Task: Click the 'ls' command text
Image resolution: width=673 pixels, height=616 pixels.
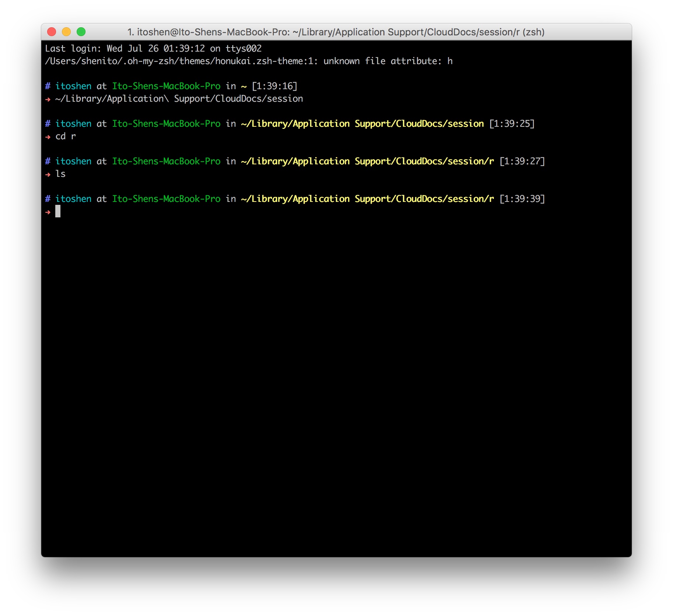Action: click(x=60, y=174)
